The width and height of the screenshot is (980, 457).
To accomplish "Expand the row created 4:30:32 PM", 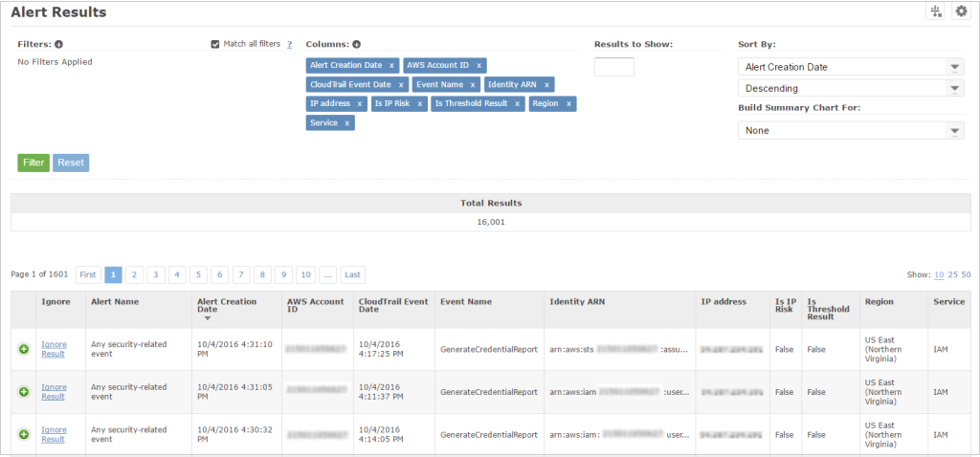I will coord(24,434).
